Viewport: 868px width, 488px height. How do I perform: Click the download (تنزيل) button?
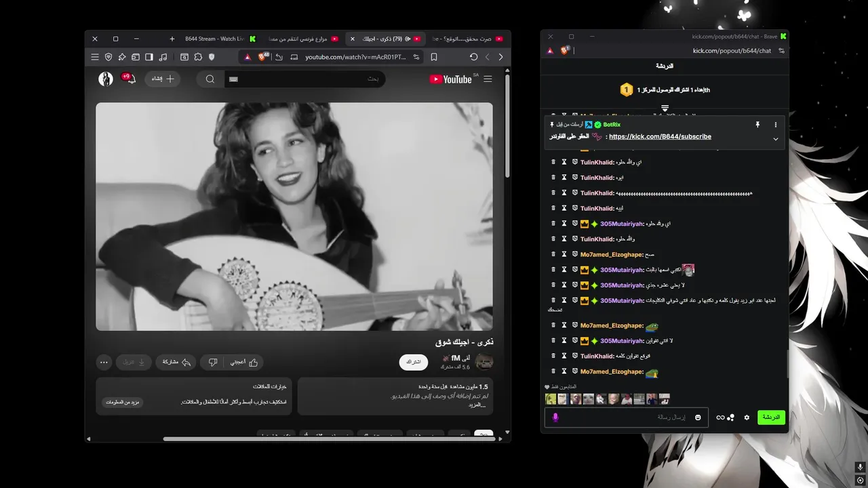134,362
